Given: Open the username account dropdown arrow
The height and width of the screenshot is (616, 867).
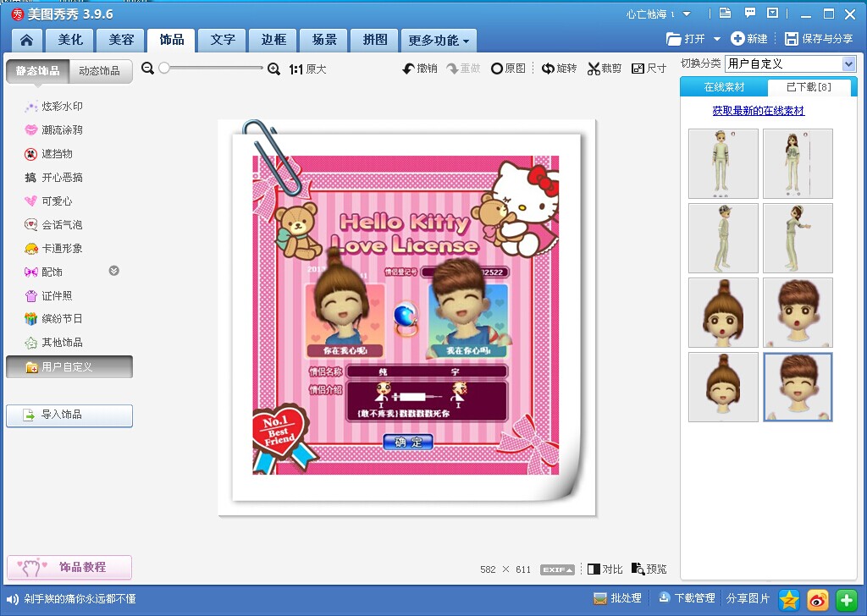Looking at the screenshot, I should pyautogui.click(x=687, y=14).
